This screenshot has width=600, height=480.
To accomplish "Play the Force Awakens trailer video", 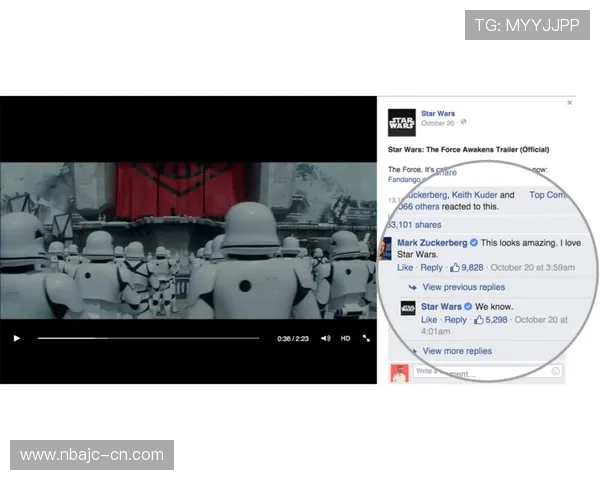I will [x=16, y=338].
